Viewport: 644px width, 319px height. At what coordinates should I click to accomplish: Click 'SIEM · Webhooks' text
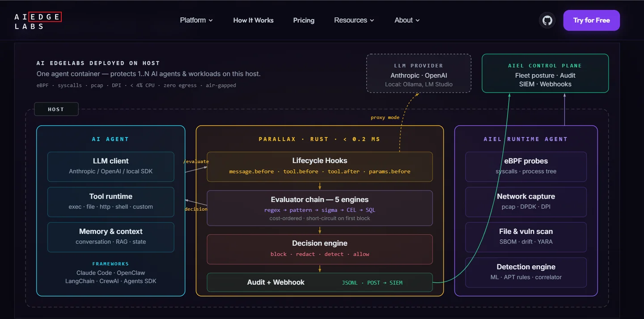(x=545, y=84)
